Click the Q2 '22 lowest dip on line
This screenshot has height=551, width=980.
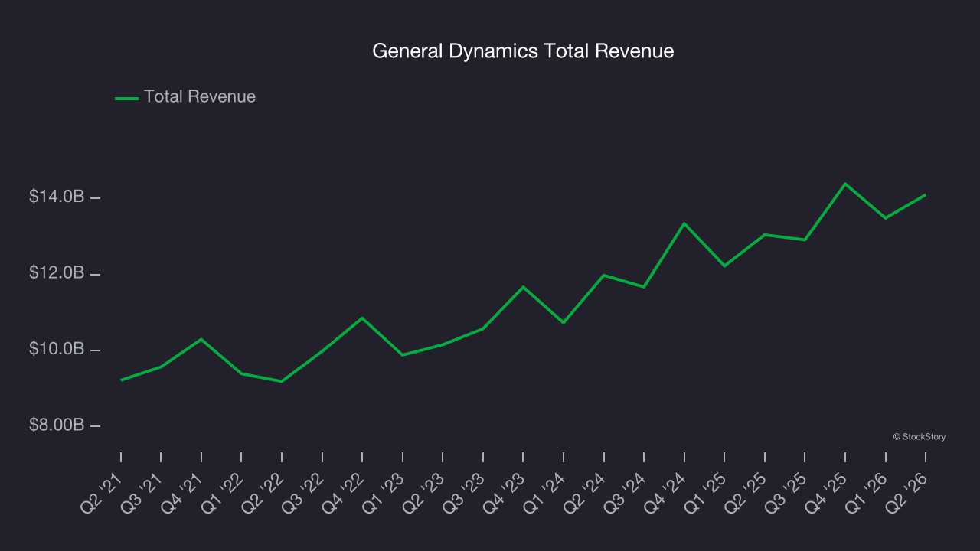pos(282,381)
